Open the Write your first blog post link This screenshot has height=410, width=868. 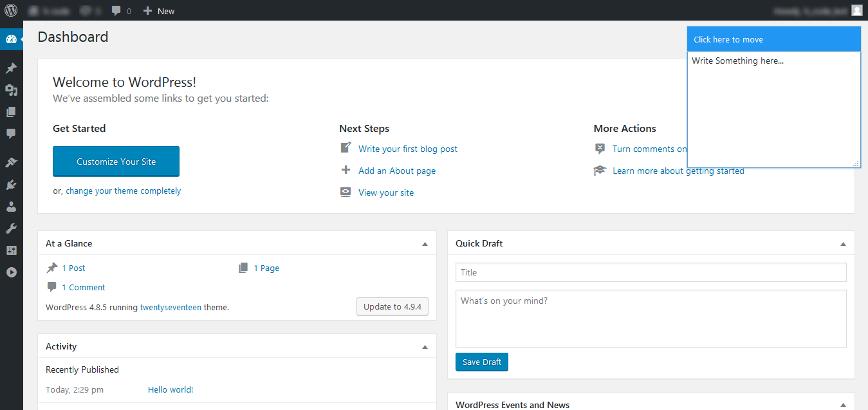pyautogui.click(x=408, y=149)
